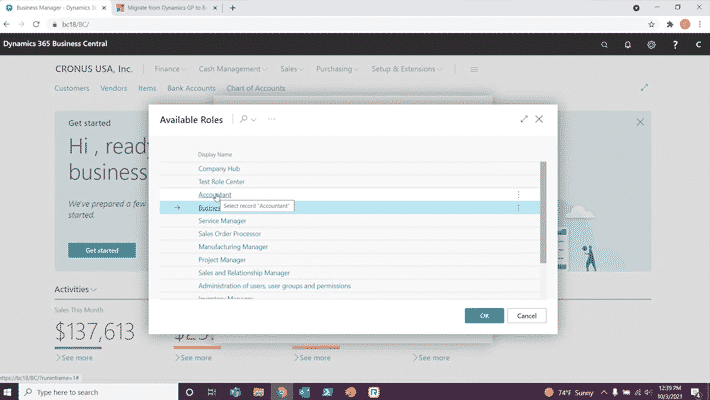Collapse the Activities section
The width and height of the screenshot is (710, 400).
click(75, 289)
